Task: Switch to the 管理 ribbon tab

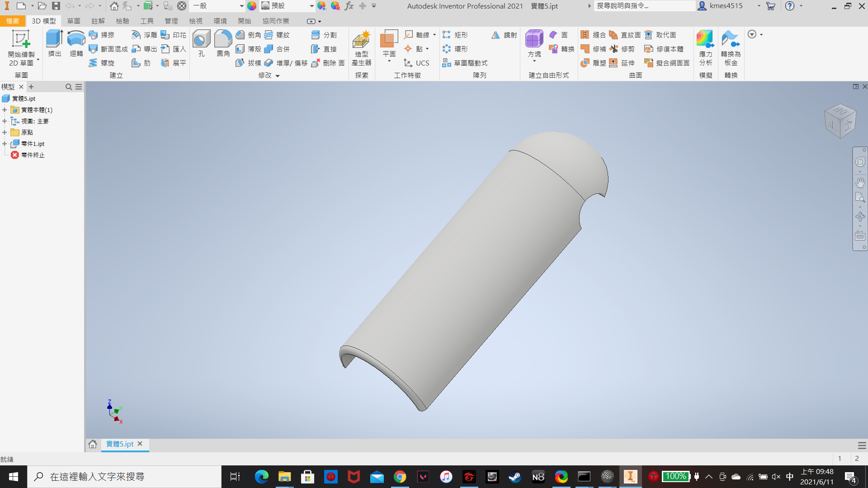Action: point(171,21)
